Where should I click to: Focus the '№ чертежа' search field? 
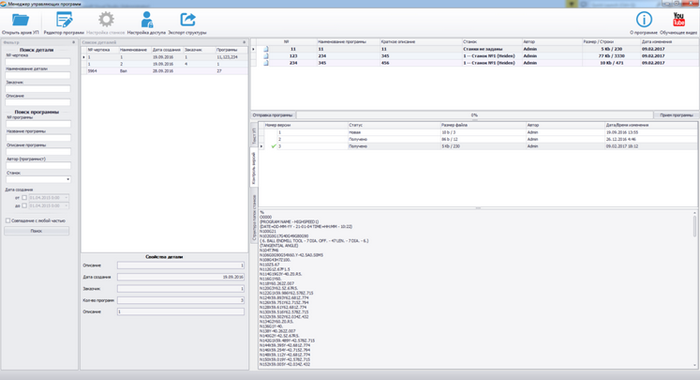click(38, 62)
